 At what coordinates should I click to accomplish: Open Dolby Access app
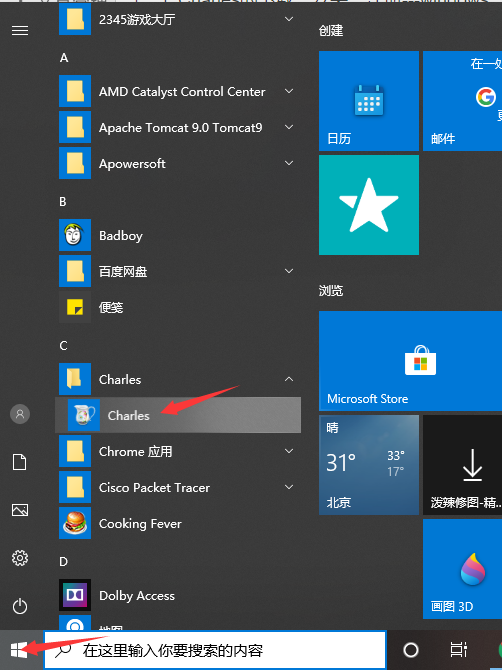tap(178, 595)
